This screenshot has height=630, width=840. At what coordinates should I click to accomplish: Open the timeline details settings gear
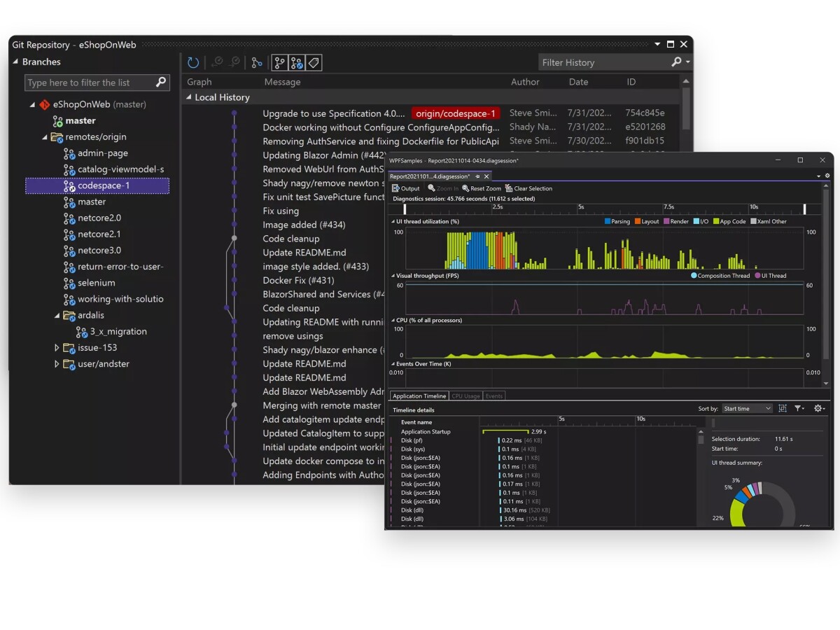coord(820,409)
